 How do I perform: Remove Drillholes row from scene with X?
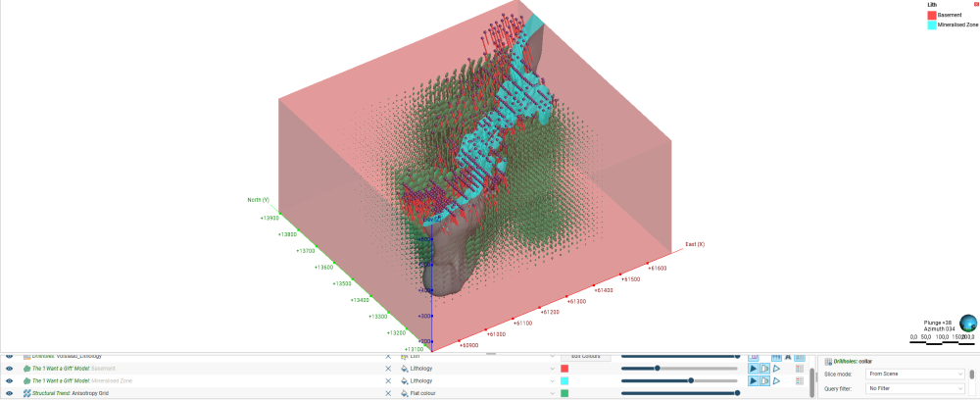[x=388, y=356]
